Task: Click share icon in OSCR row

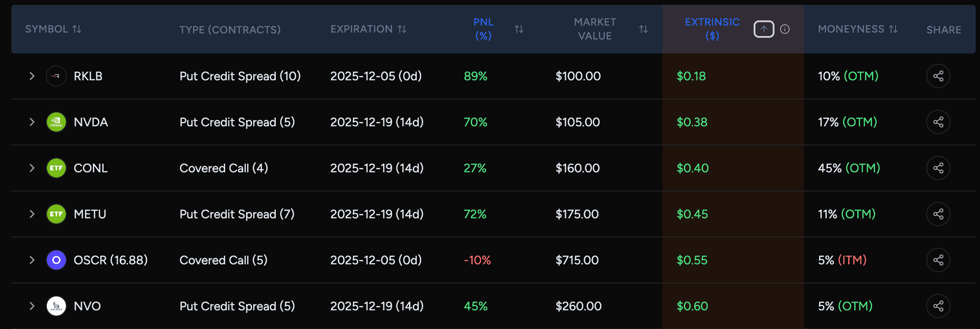Action: tap(938, 260)
